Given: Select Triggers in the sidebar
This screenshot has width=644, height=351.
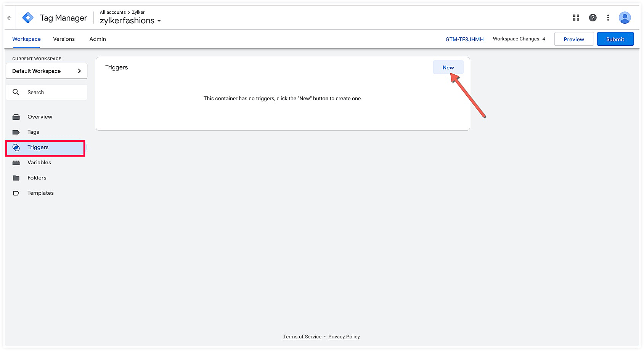Looking at the screenshot, I should pos(46,147).
